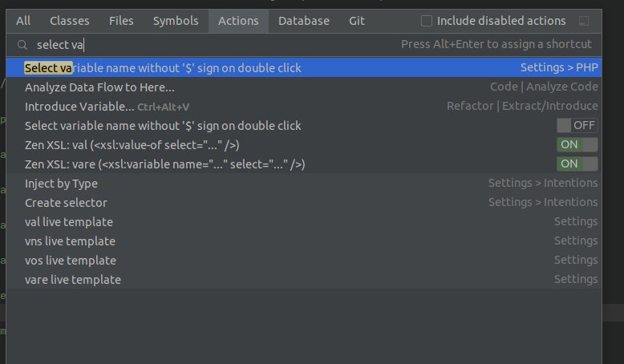Switch to the Database tab

(x=304, y=21)
